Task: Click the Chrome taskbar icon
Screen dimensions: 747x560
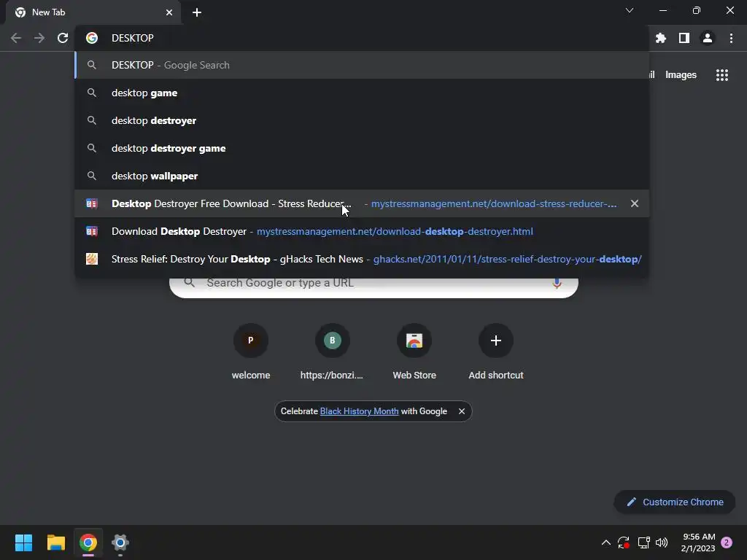Action: coord(88,542)
